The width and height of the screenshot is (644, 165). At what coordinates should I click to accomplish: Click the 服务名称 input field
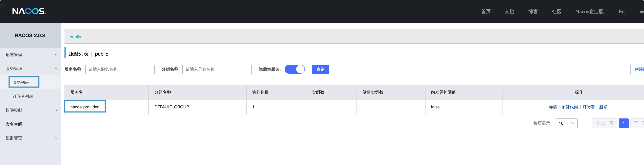click(120, 69)
